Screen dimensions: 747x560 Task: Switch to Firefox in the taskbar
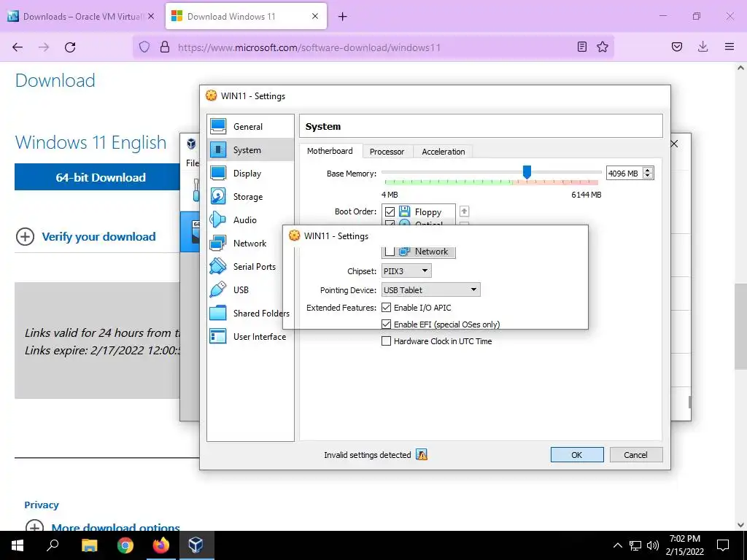pos(161,545)
